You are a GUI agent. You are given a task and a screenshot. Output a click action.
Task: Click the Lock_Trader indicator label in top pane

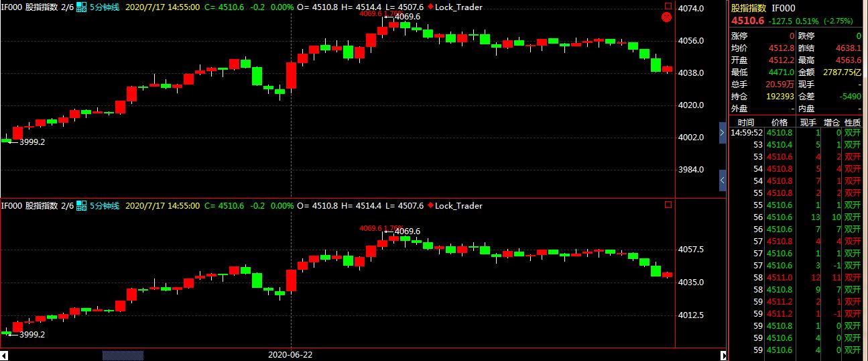click(x=458, y=7)
